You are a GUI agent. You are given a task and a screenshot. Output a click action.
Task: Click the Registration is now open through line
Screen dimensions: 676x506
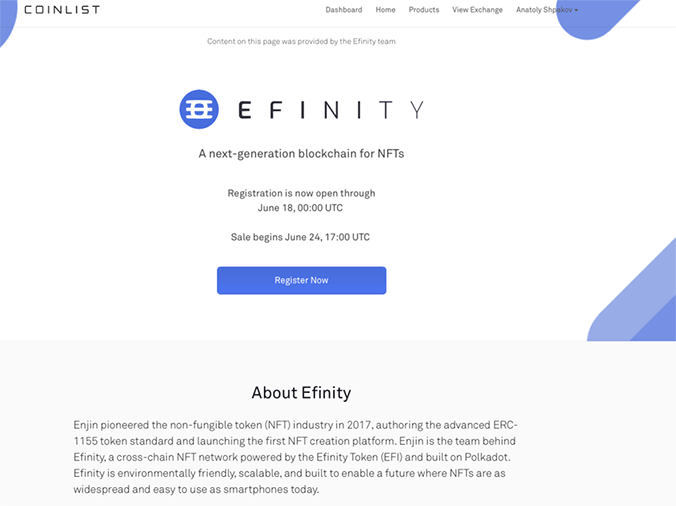click(301, 193)
